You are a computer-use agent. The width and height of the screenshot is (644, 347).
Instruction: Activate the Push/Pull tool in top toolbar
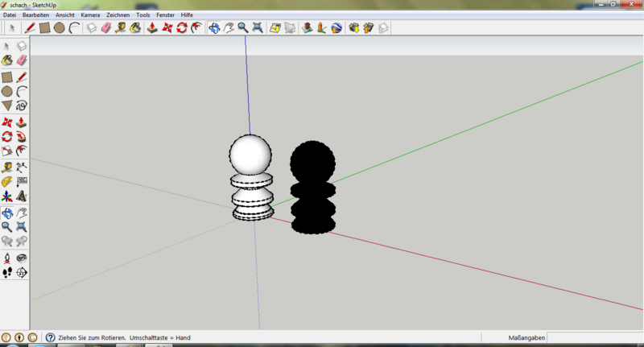[151, 28]
